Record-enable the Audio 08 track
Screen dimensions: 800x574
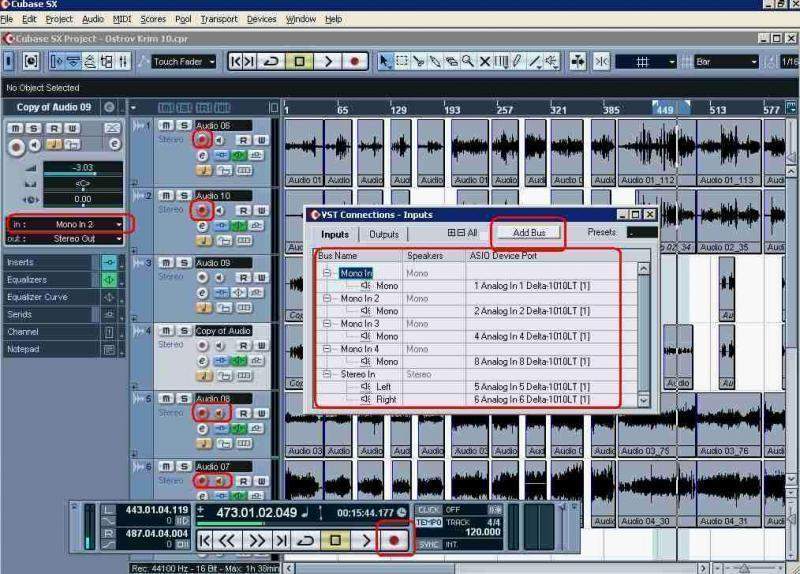pos(203,411)
